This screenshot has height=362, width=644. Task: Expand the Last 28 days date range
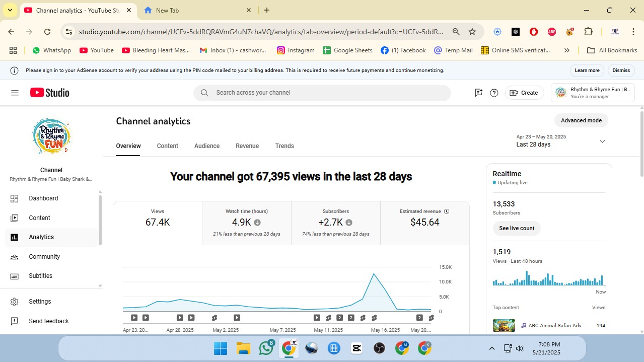tap(602, 141)
